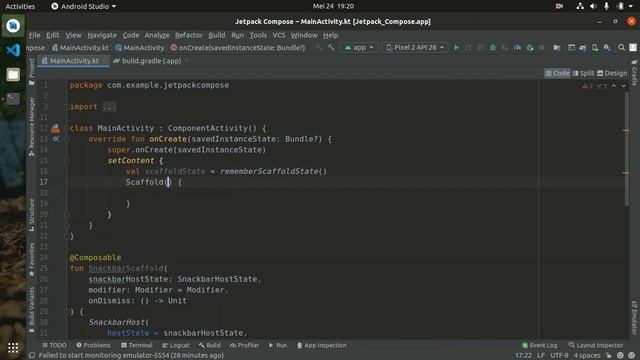Viewport: 640px width, 360px height.
Task: Open the SDK Manager icon
Action: [x=607, y=48]
